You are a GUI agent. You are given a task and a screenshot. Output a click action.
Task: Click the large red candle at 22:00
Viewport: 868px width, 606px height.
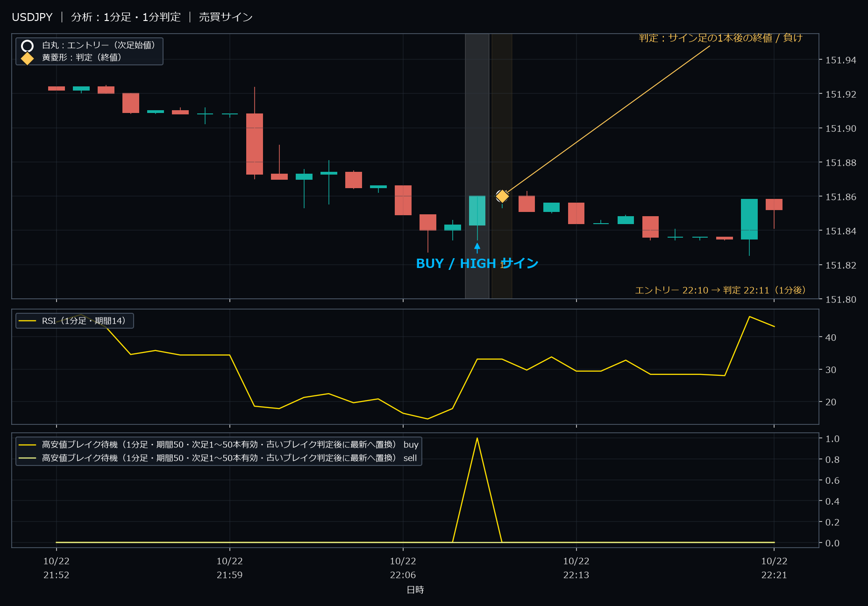[255, 144]
